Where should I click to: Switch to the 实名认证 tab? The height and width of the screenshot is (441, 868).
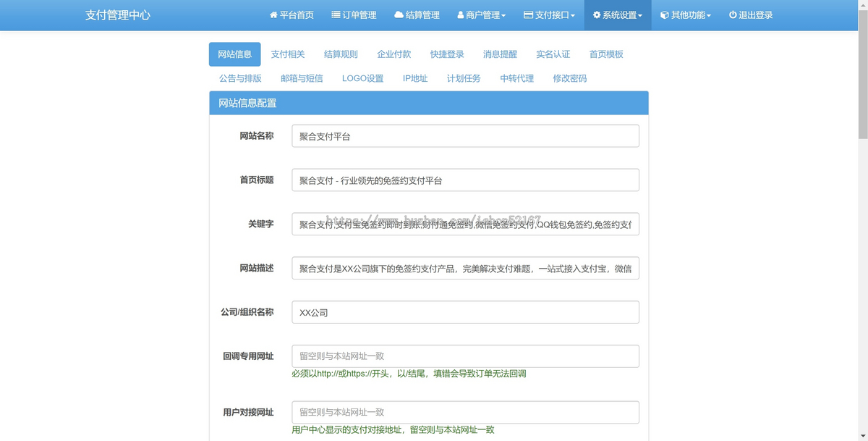click(x=553, y=54)
